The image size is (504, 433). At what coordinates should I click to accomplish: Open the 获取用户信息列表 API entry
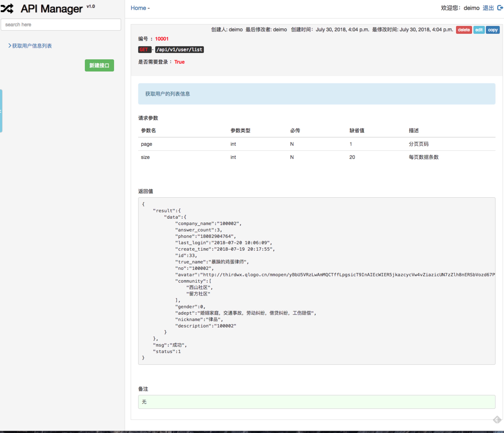32,46
